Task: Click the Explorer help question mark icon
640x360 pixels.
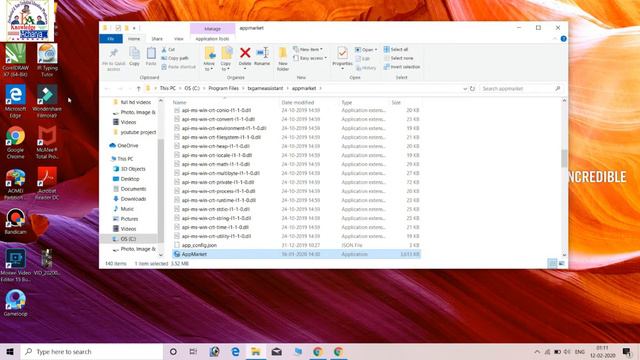Action: 563,39
